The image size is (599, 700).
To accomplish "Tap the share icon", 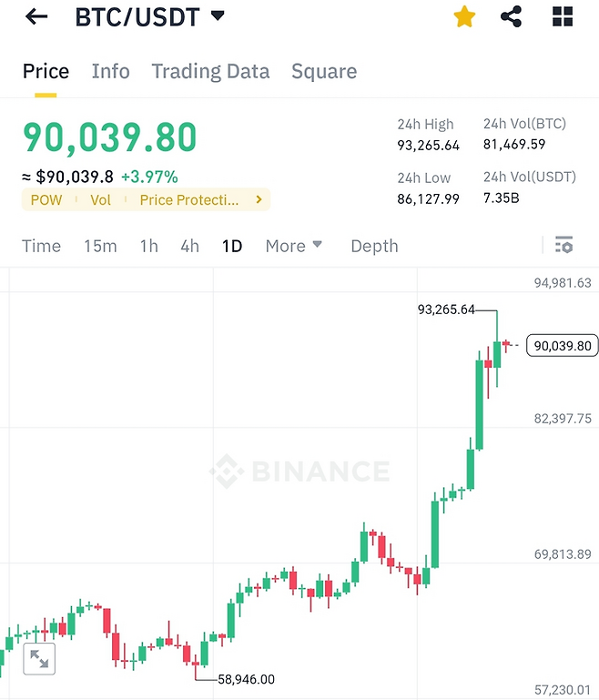I will coord(512,16).
